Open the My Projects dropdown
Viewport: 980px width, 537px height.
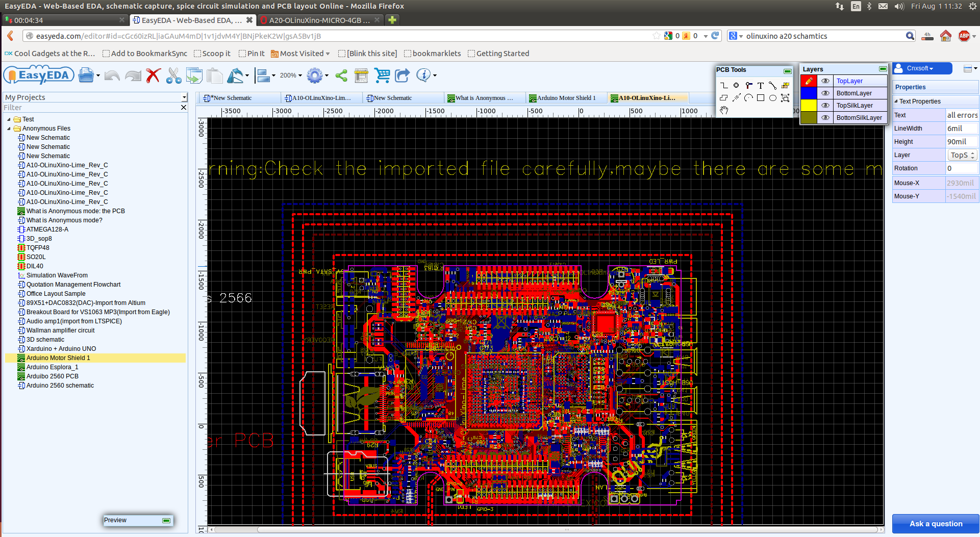184,97
